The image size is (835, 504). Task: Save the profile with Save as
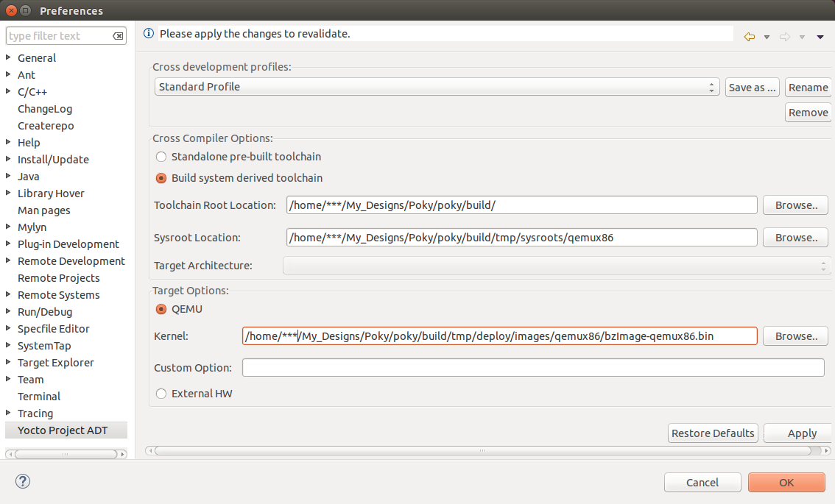(x=752, y=87)
